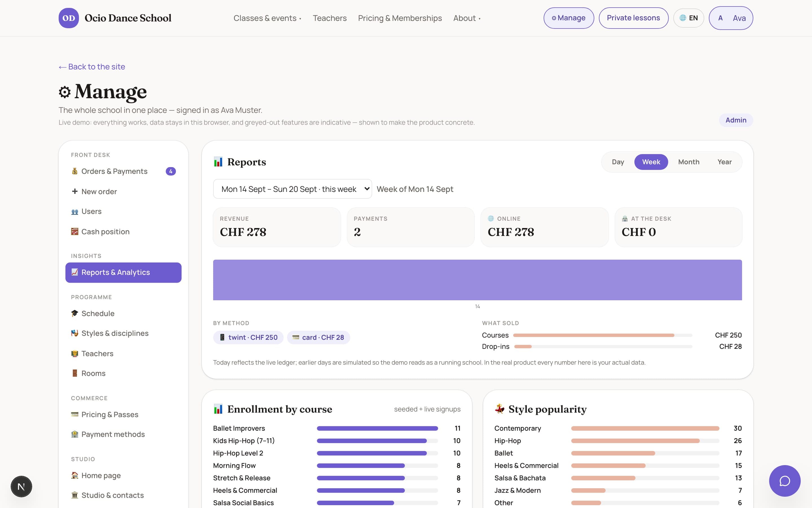Click the round N badge icon
Viewport: 812px width, 508px height.
[x=21, y=486]
